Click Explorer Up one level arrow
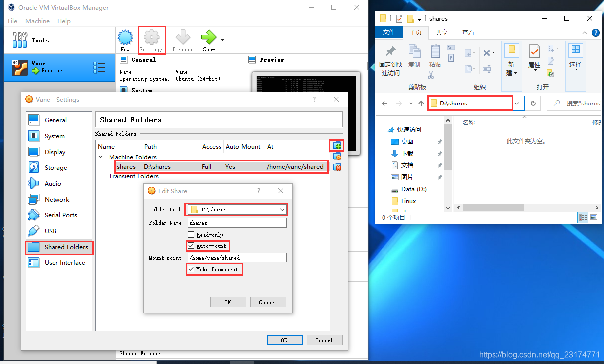 (421, 104)
